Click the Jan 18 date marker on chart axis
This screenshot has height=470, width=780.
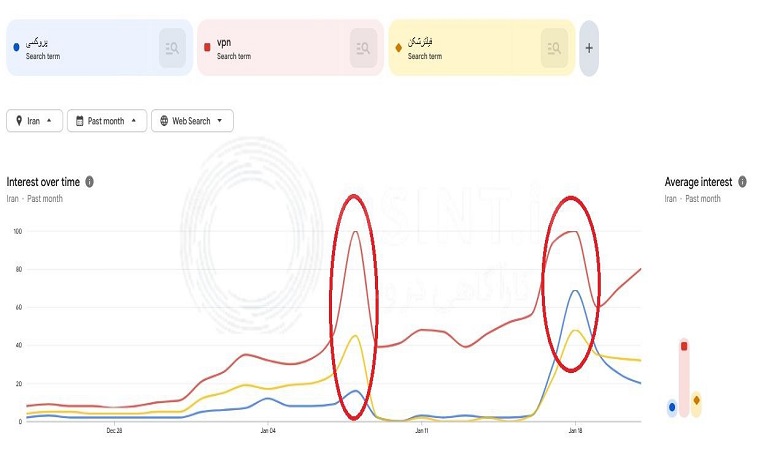point(576,431)
